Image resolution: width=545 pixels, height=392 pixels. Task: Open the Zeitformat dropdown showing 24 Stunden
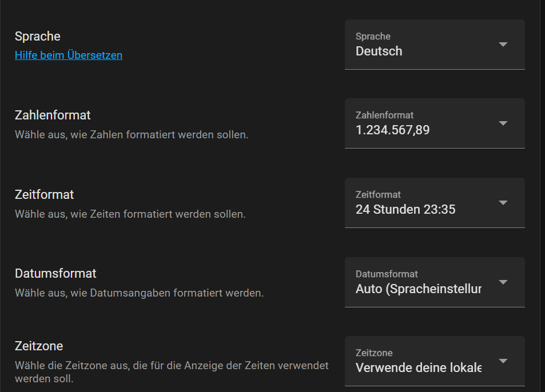tap(423, 203)
